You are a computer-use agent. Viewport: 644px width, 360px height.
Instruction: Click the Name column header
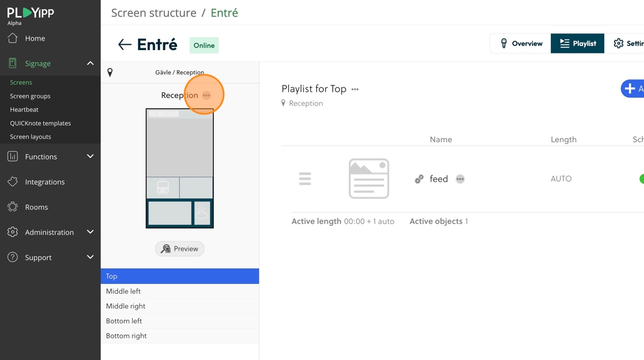440,139
